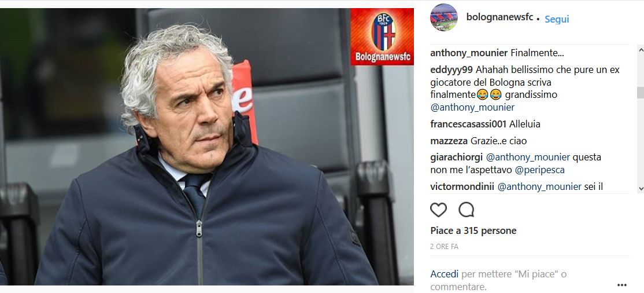Viewport: 644px width, 293px height.
Task: Open the three-dots more options menu
Action: click(x=622, y=285)
